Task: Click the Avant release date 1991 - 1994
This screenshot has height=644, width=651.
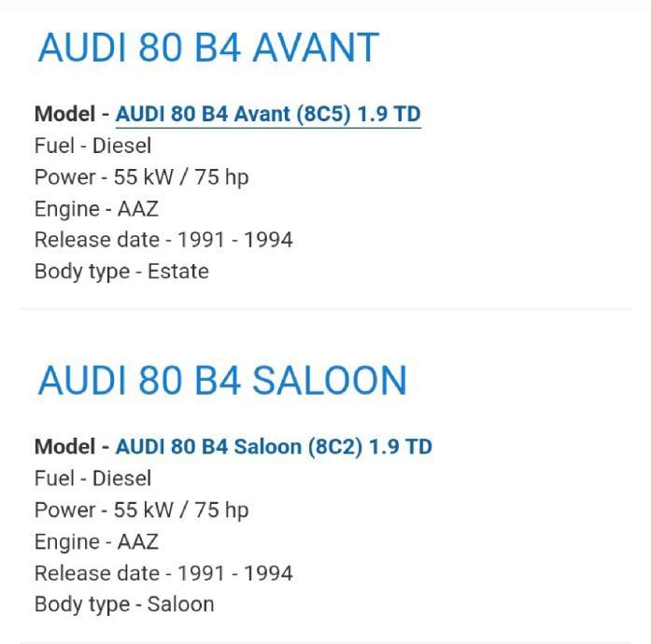Action: click(234, 240)
